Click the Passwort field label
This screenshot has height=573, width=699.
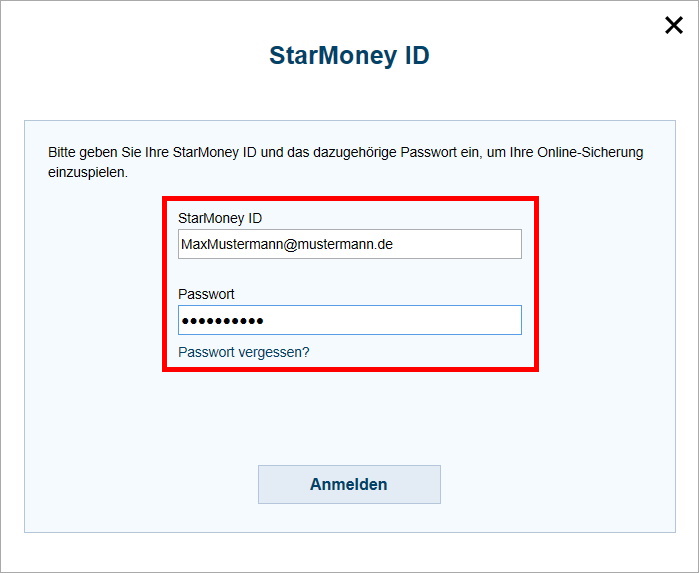click(206, 294)
